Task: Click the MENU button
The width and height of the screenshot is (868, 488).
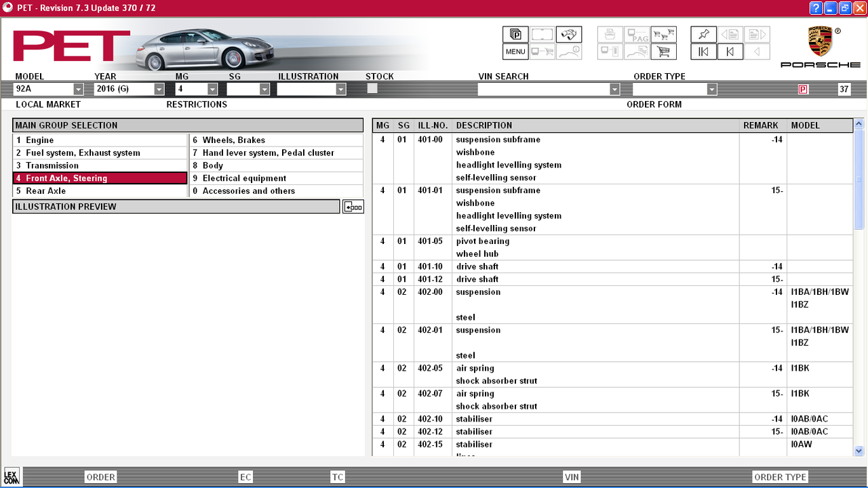Action: 515,52
